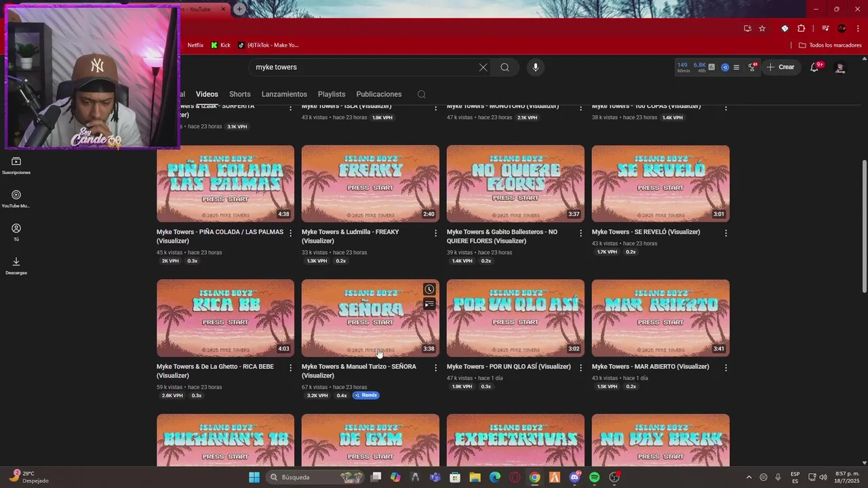Switch to the Lanzamientos tab
868x488 pixels.
(284, 94)
